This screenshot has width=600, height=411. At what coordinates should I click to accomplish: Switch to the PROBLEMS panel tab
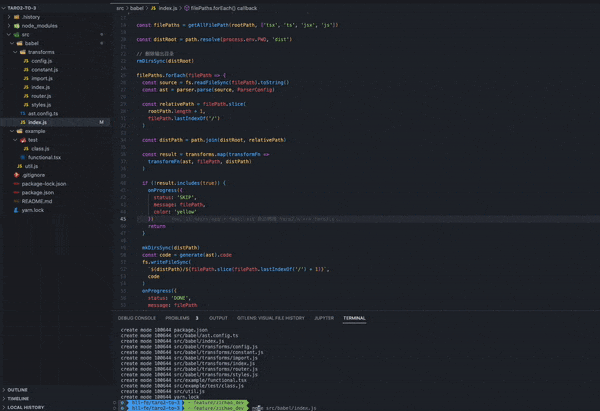pos(177,318)
